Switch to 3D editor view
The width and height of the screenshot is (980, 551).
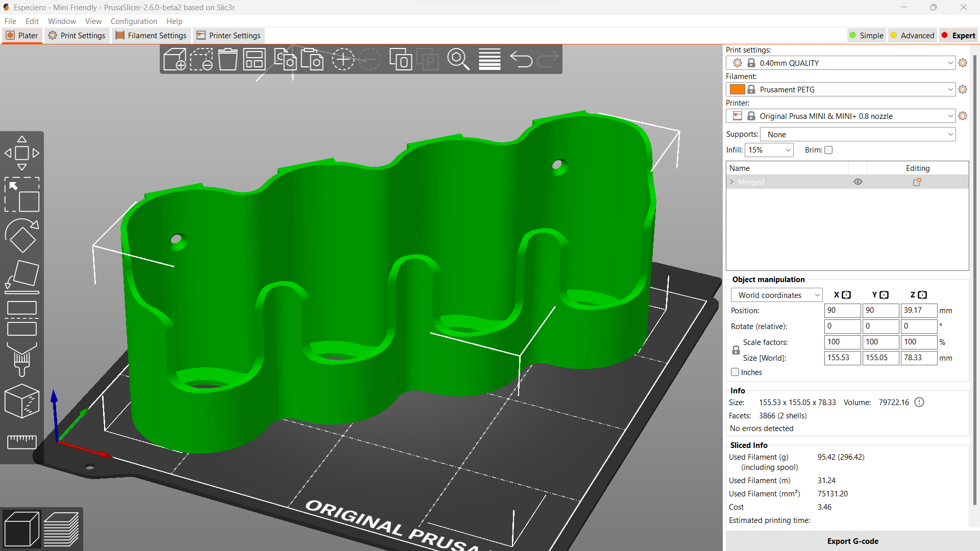[21, 529]
